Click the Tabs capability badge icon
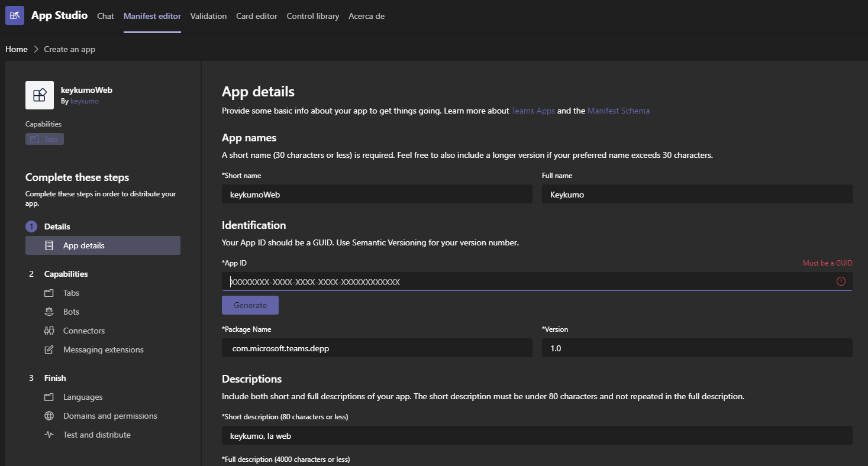 (x=35, y=140)
